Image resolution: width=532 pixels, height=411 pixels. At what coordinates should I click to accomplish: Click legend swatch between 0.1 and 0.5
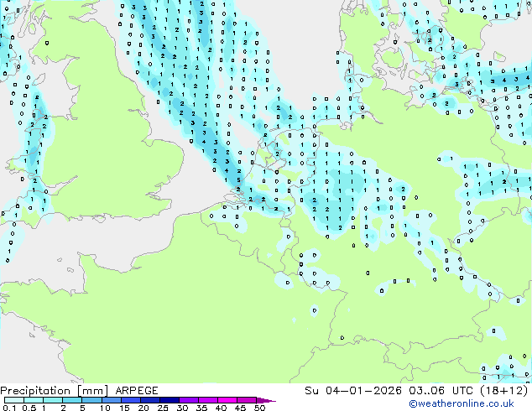(14, 400)
